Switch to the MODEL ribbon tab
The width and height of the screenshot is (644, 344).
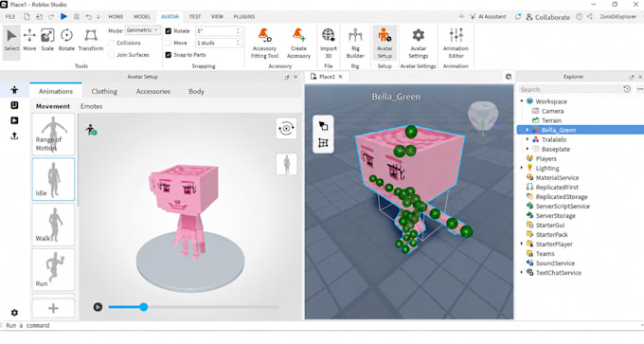142,17
